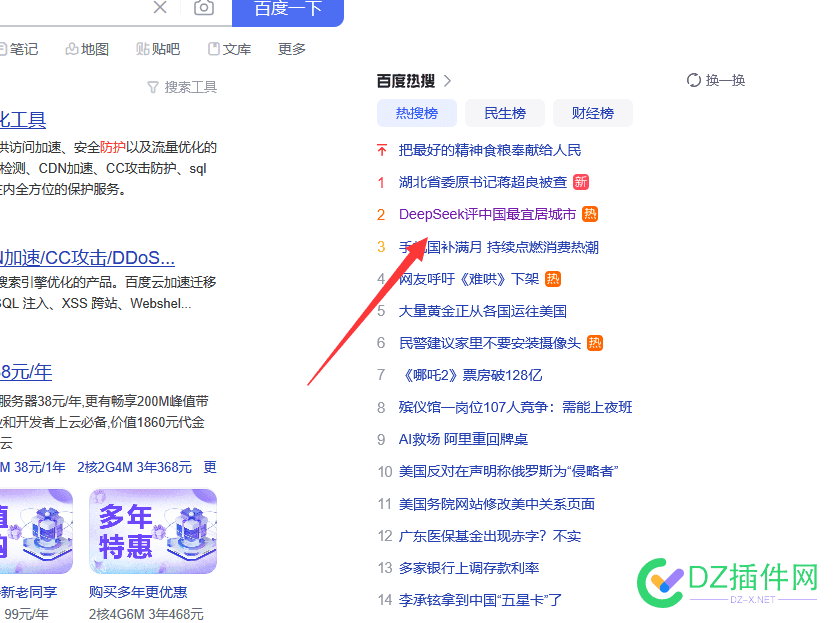Screen dimensions: 837x623
Task: Select the 热搜榜 tab
Action: [417, 113]
